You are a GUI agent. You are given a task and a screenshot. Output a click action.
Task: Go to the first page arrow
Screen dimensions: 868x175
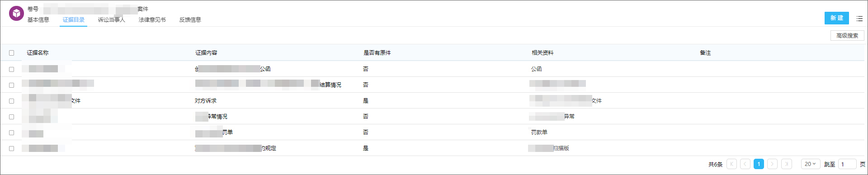[x=731, y=164]
